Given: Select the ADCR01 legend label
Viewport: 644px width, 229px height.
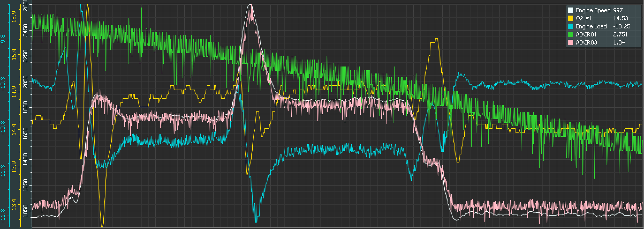Looking at the screenshot, I should pos(586,34).
